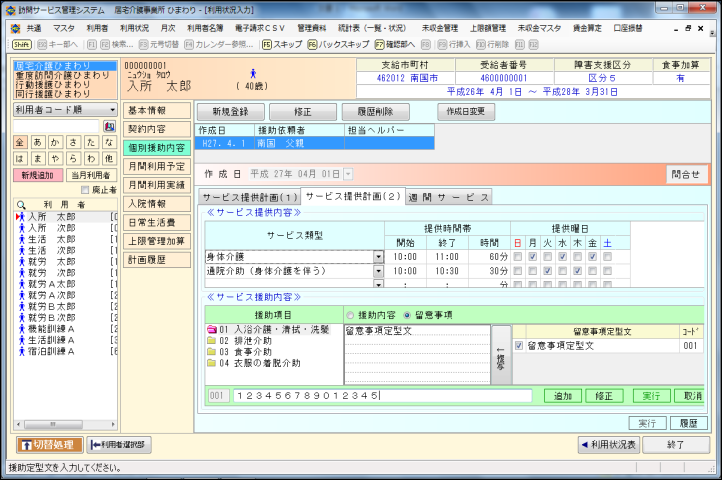Expand the 身体介護 service type dropdown
Viewport: 723px width, 480px height.
(x=378, y=257)
